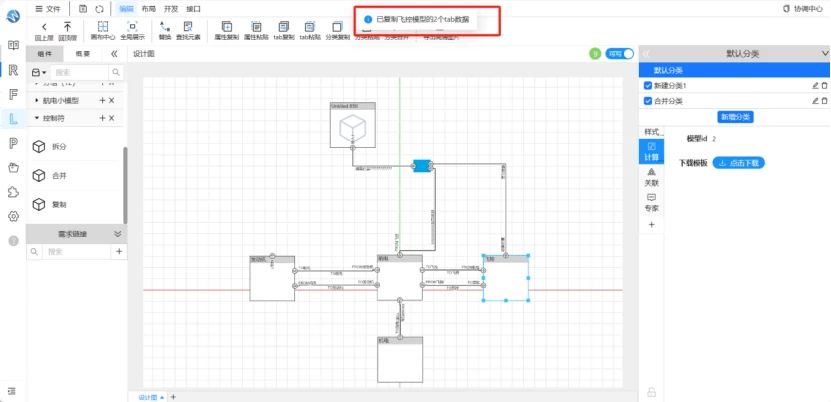This screenshot has width=831, height=402.
Task: Click the tab复制 icon
Action: pyautogui.click(x=284, y=26)
